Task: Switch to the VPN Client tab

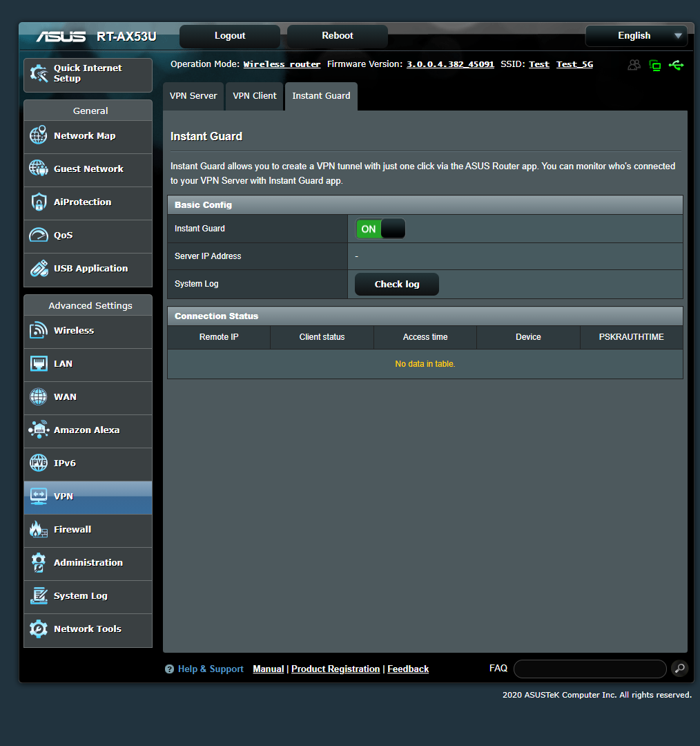Action: tap(254, 96)
